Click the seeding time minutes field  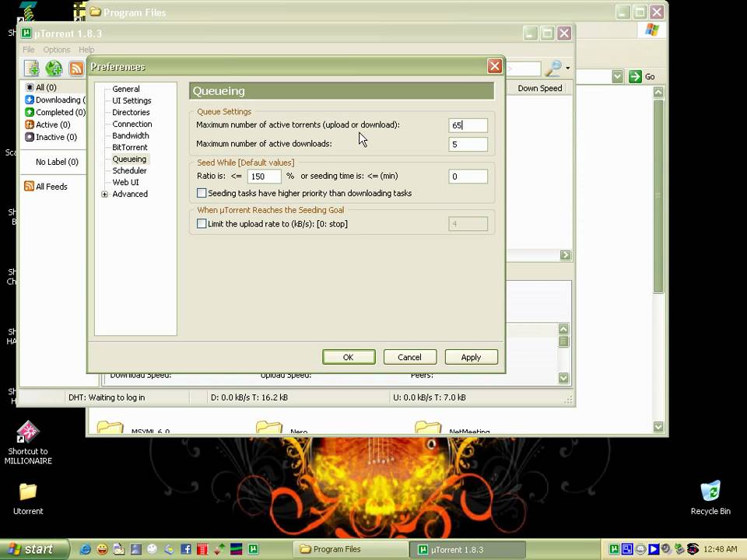(468, 177)
